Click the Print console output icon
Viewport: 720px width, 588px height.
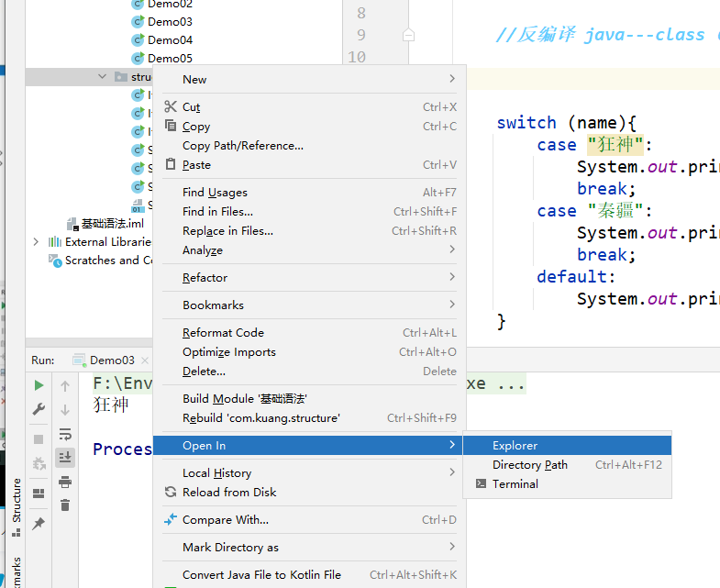pyautogui.click(x=65, y=482)
